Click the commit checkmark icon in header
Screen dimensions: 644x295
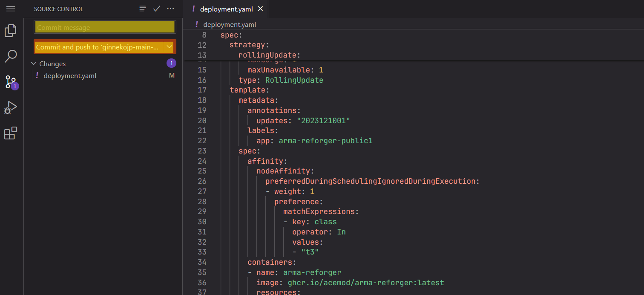tap(157, 9)
